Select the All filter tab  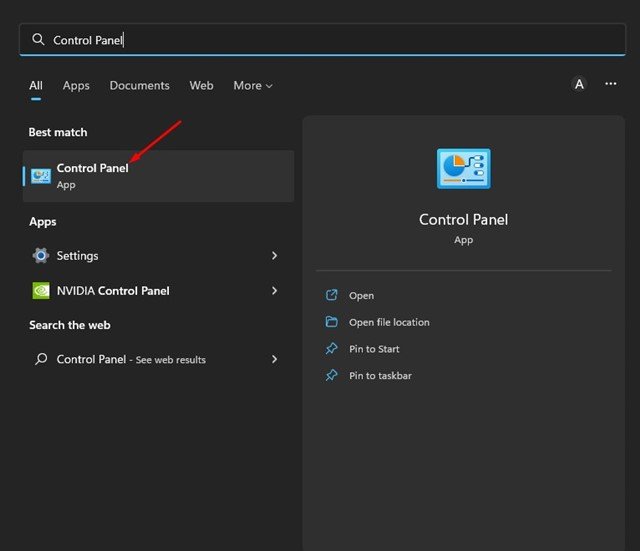(36, 86)
